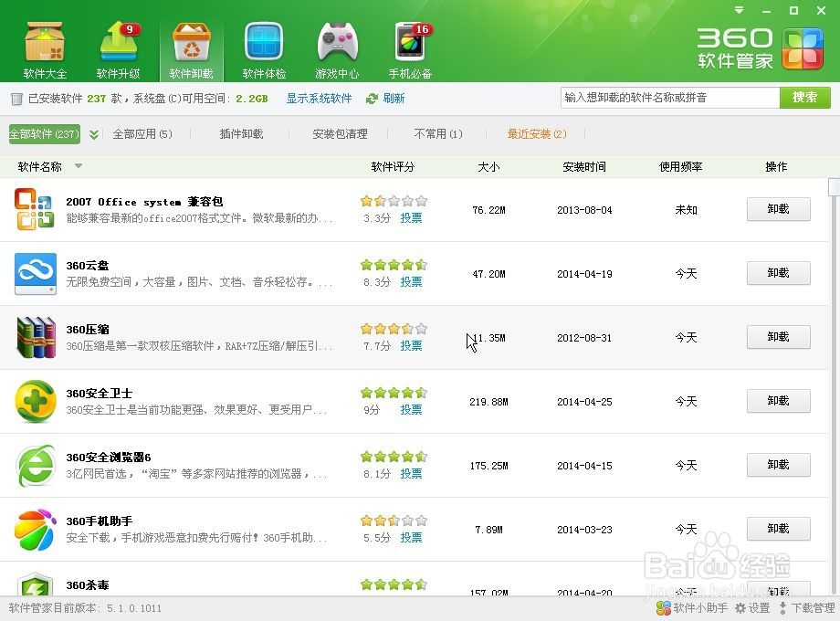
Task: Vote via 投票 for 360压缩
Action: pyautogui.click(x=411, y=346)
